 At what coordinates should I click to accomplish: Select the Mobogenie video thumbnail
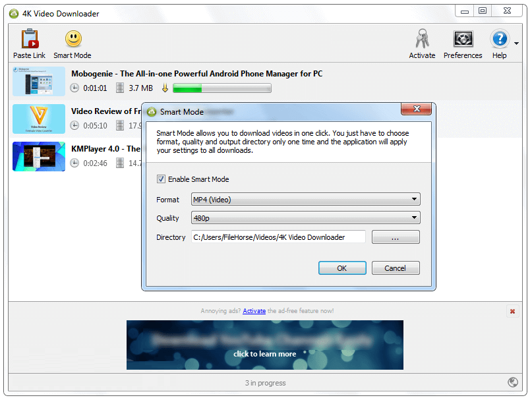[x=39, y=82]
